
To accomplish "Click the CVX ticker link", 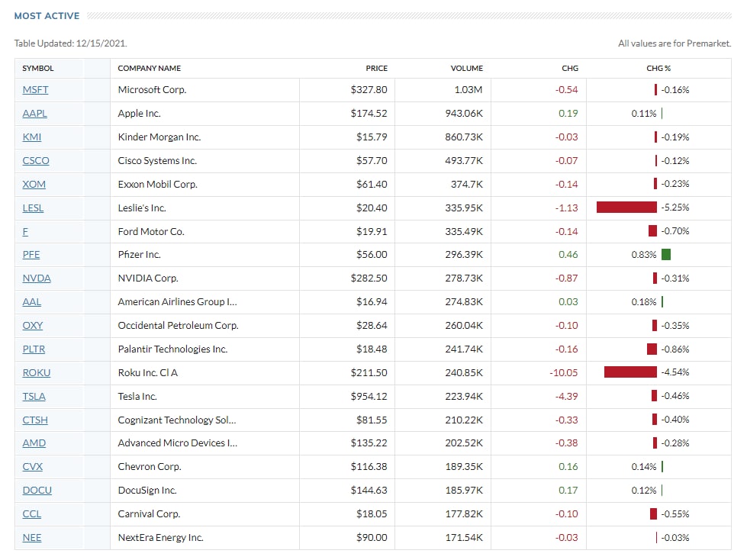I will [x=32, y=467].
